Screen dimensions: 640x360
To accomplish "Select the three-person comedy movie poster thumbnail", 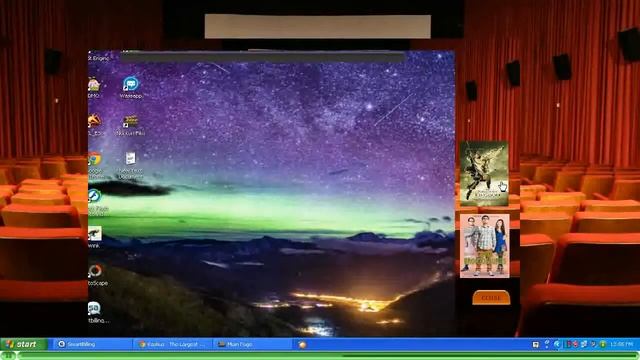I will point(484,246).
